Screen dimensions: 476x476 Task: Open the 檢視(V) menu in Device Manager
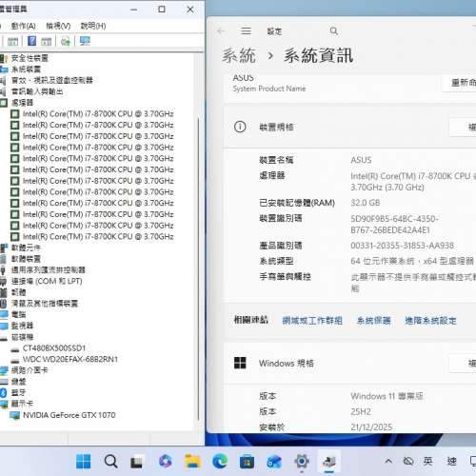58,26
